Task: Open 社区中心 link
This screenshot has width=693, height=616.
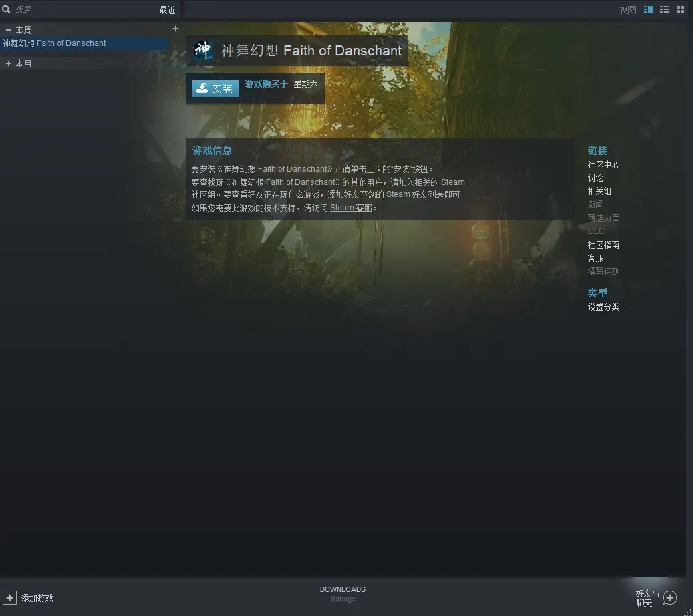Action: [603, 165]
